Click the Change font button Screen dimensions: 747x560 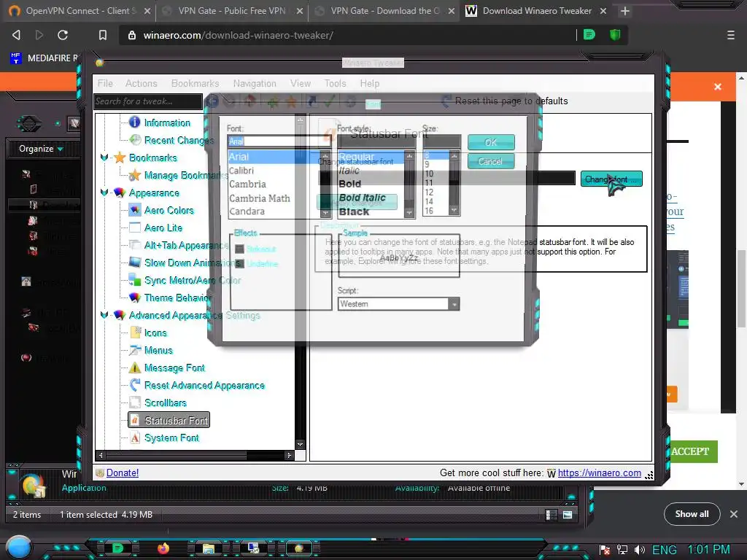tap(611, 179)
